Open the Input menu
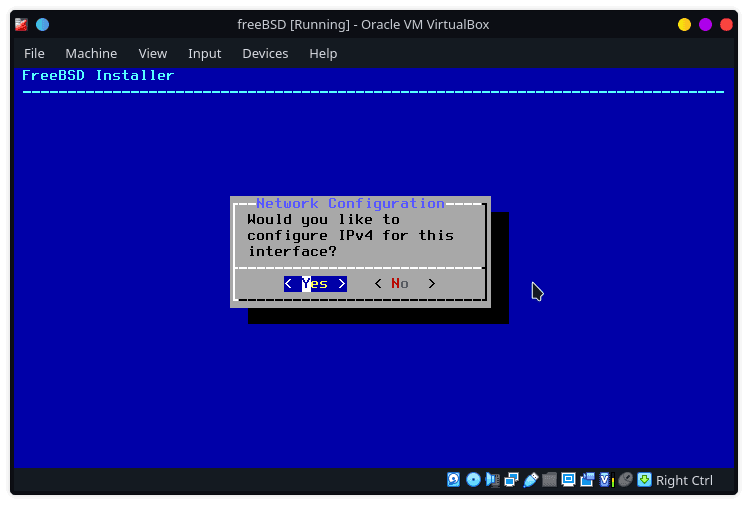 click(205, 53)
